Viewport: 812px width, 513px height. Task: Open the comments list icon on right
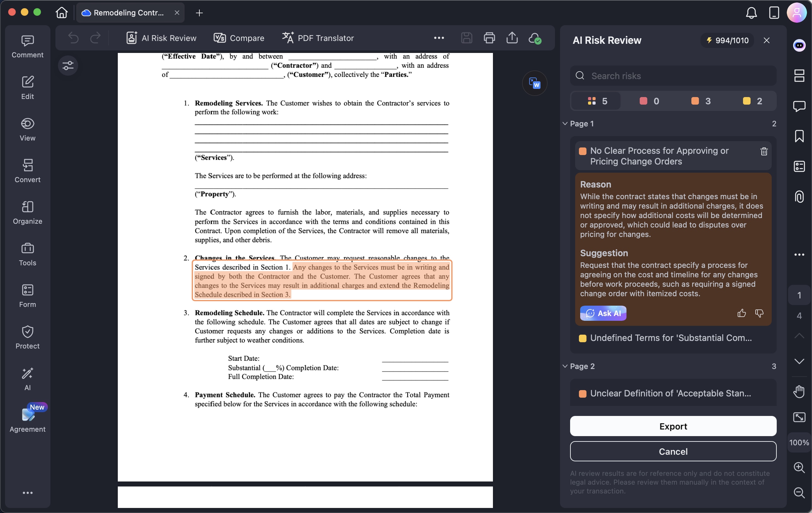(x=799, y=106)
